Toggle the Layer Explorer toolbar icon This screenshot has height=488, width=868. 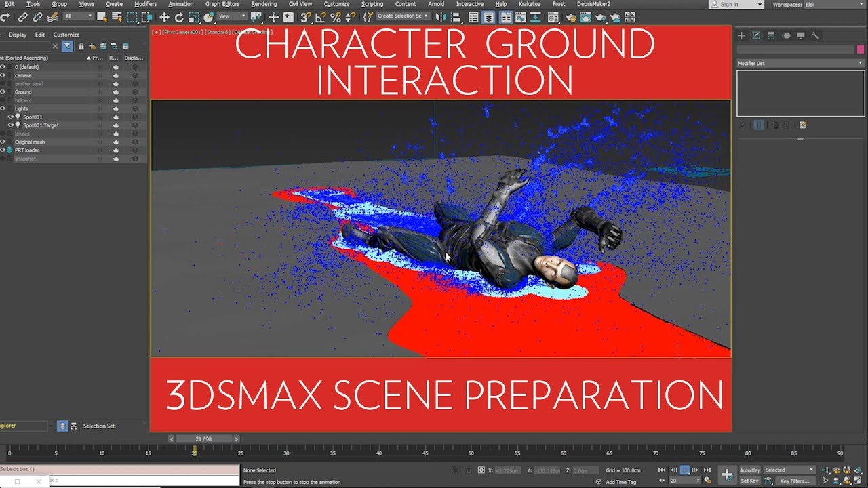(x=488, y=17)
